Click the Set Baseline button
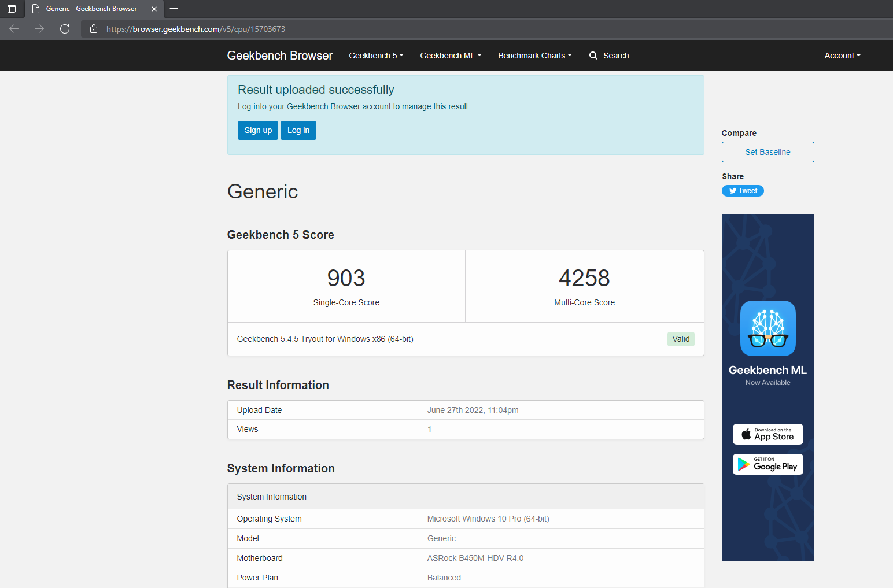Screen dimensions: 893x588 tap(768, 152)
